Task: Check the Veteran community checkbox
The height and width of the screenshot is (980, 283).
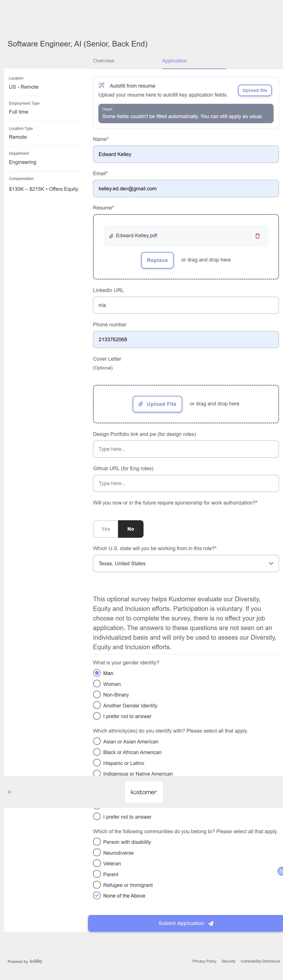Action: [97, 863]
